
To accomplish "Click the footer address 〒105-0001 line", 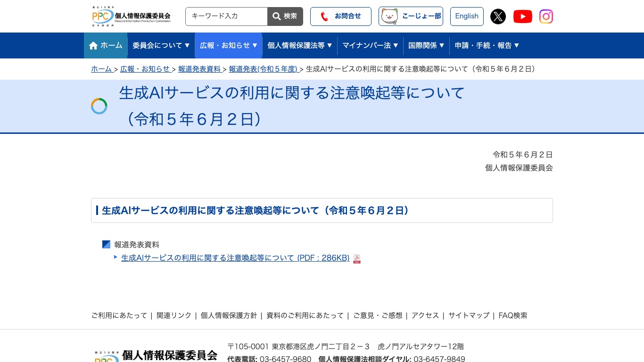I will click(x=346, y=347).
